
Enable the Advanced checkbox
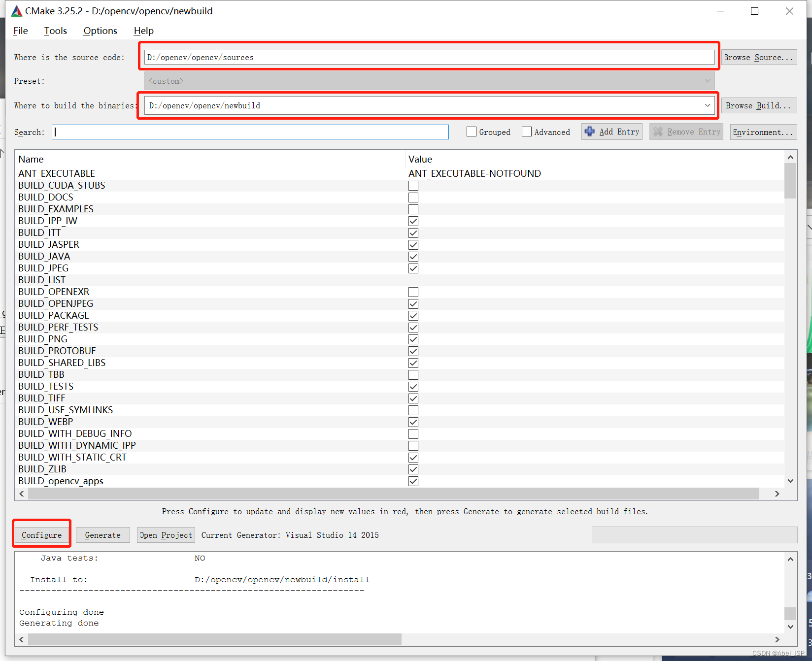[527, 132]
